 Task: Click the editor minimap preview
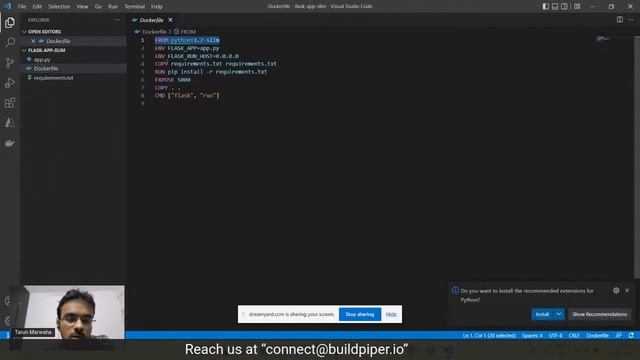602,39
